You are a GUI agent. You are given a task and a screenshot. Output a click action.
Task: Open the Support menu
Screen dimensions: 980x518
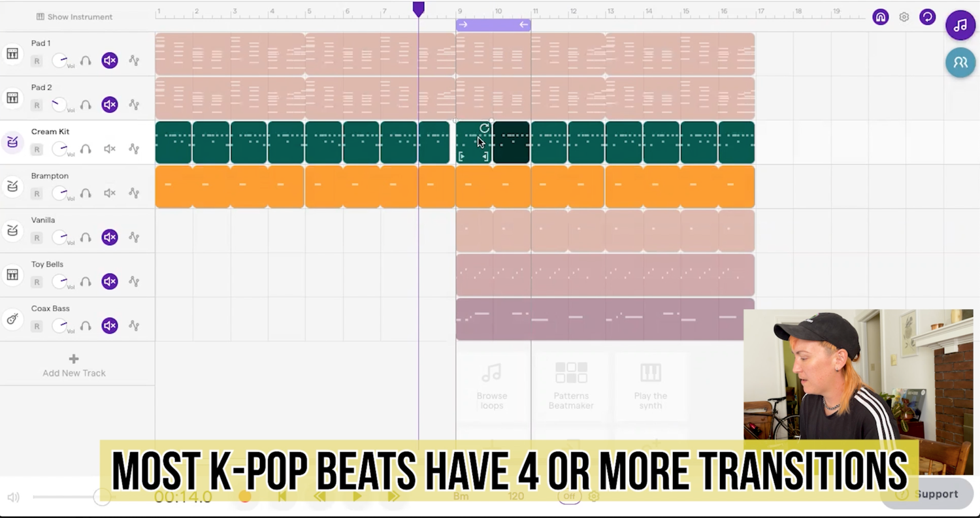pos(936,494)
